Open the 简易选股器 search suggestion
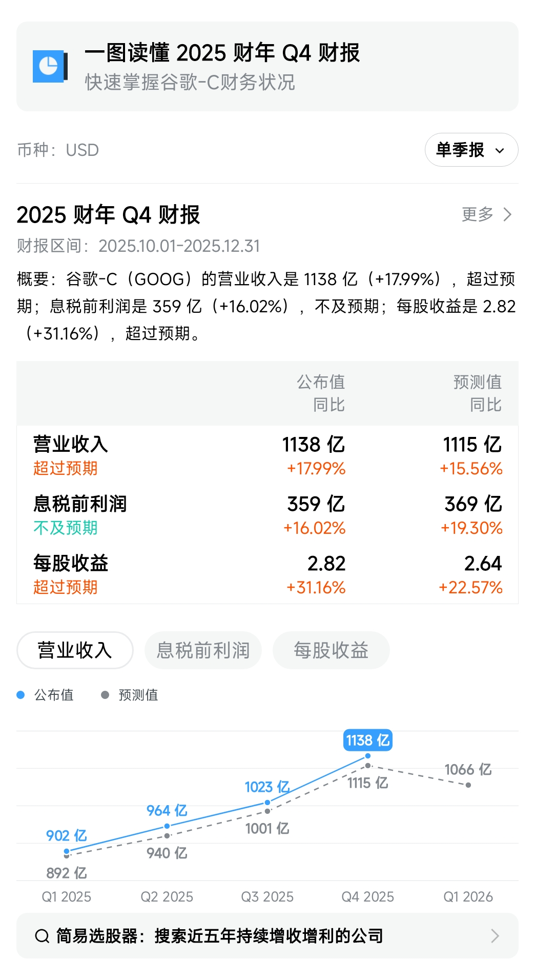The width and height of the screenshot is (535, 980). coord(219,936)
